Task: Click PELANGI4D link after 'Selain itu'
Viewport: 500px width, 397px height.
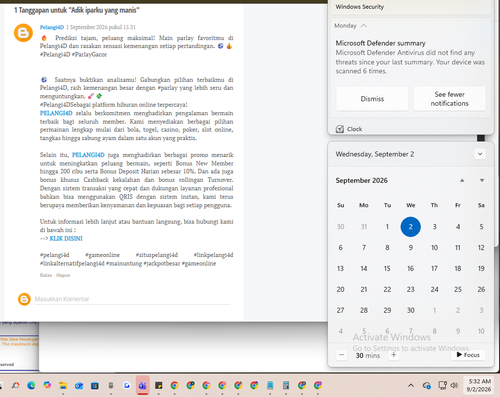Action: [x=88, y=155]
